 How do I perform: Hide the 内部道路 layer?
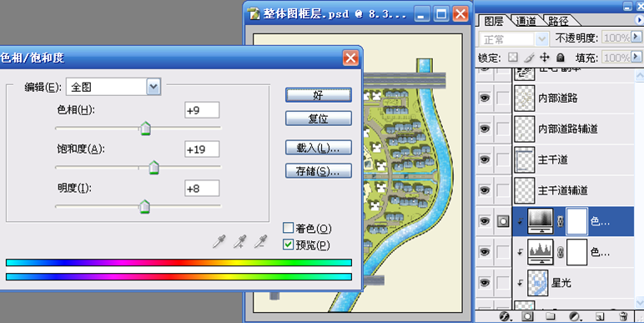tap(485, 98)
